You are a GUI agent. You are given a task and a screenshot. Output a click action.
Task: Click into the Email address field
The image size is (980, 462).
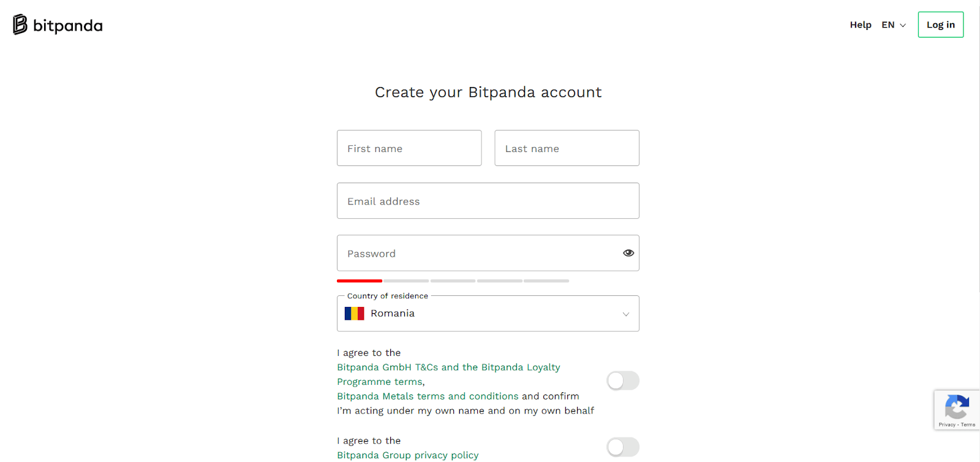488,200
